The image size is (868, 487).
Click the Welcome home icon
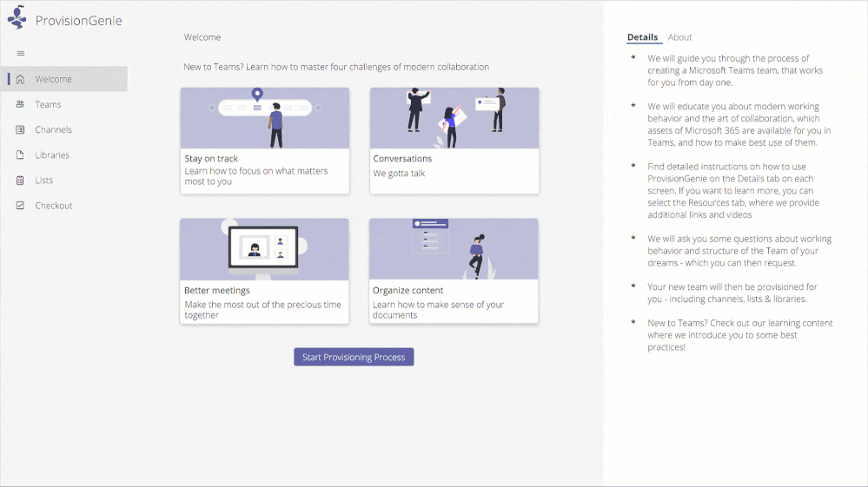[21, 79]
